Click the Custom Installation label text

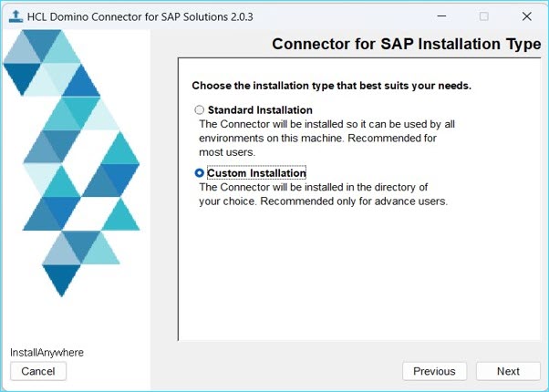[256, 173]
